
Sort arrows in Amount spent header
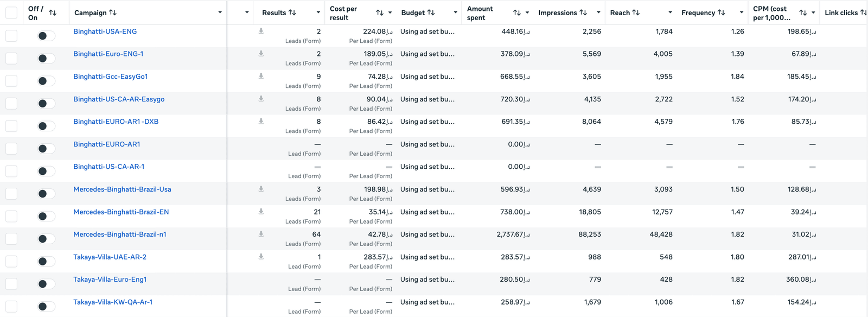point(517,12)
